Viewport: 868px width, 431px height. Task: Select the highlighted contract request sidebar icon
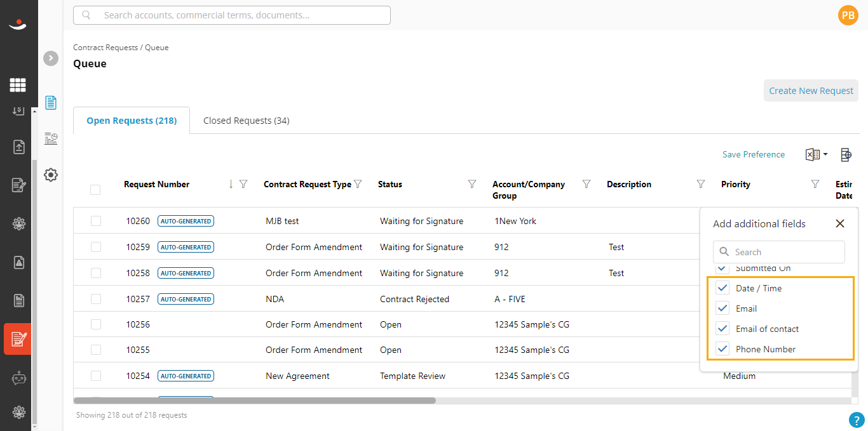tap(18, 339)
